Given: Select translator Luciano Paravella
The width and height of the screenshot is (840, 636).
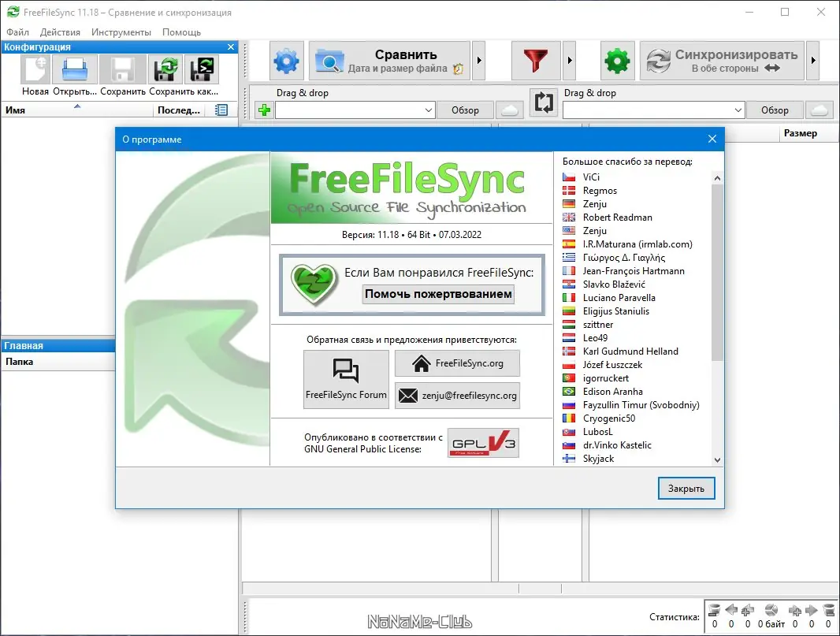Looking at the screenshot, I should (x=619, y=298).
